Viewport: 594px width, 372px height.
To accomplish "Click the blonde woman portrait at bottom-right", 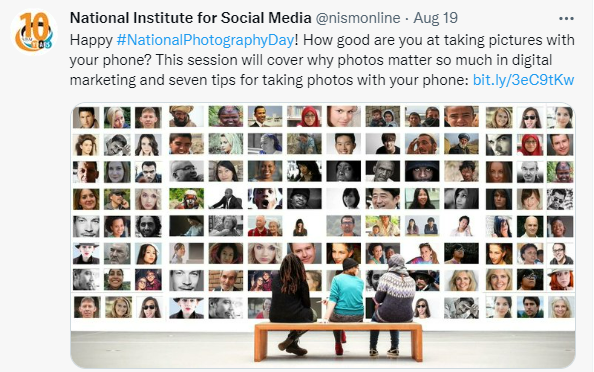I will 561,307.
